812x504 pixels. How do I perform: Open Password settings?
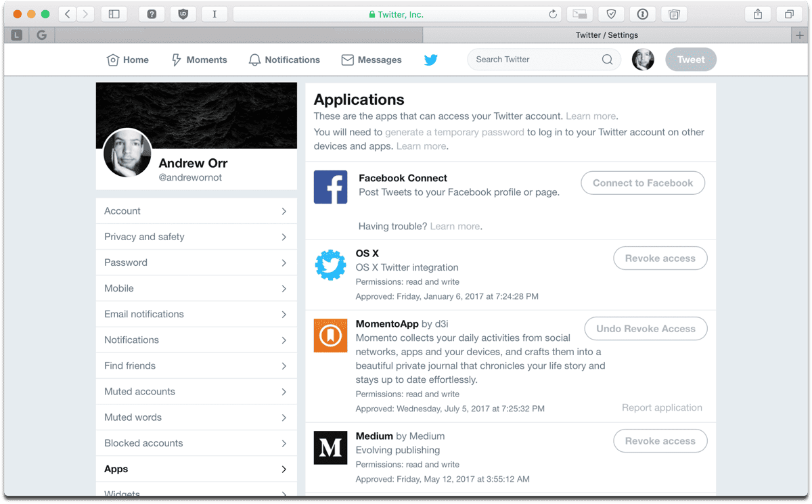[x=196, y=262]
